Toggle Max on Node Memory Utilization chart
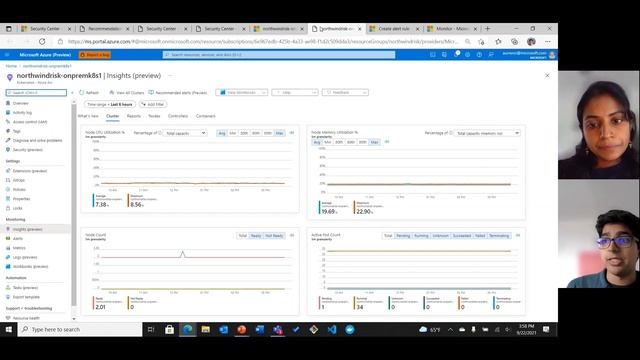Screen dimensions: 640x360 pos(375,142)
